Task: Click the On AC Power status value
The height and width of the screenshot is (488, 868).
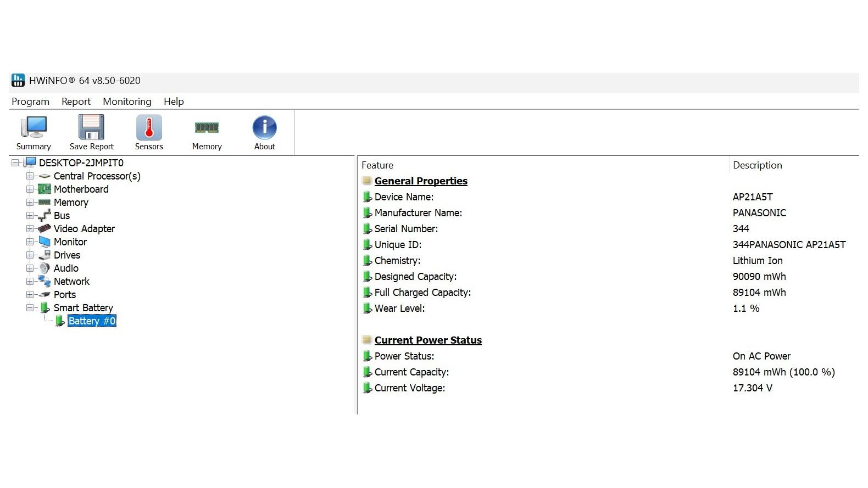Action: pos(761,356)
